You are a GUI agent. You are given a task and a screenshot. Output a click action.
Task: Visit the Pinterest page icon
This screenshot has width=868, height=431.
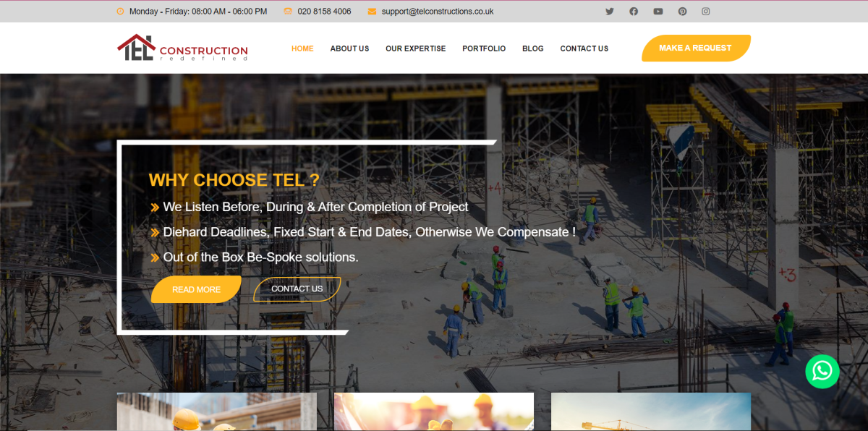coord(682,11)
